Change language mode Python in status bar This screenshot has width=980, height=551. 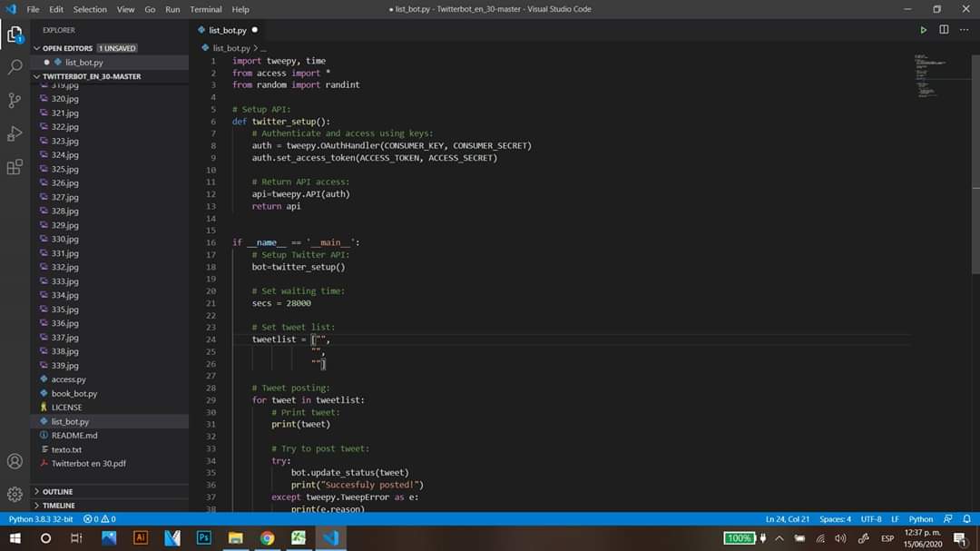click(921, 519)
